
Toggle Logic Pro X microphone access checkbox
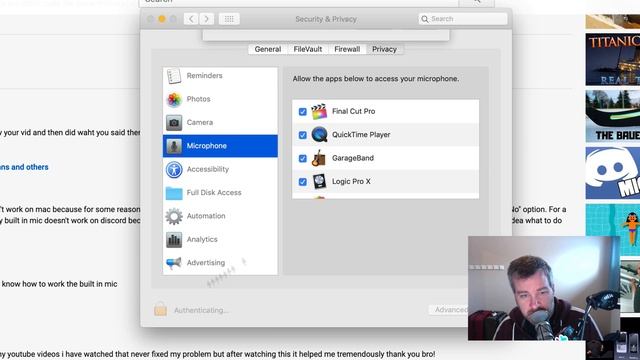pos(302,182)
